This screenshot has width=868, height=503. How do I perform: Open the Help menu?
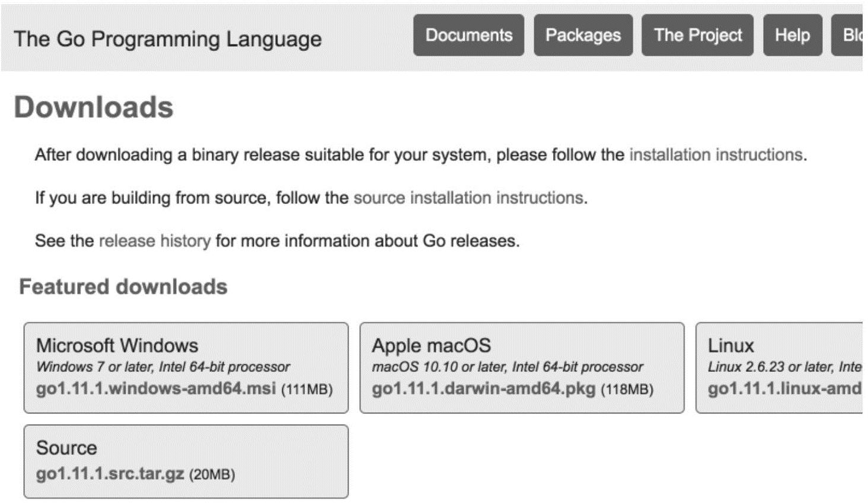(x=792, y=36)
